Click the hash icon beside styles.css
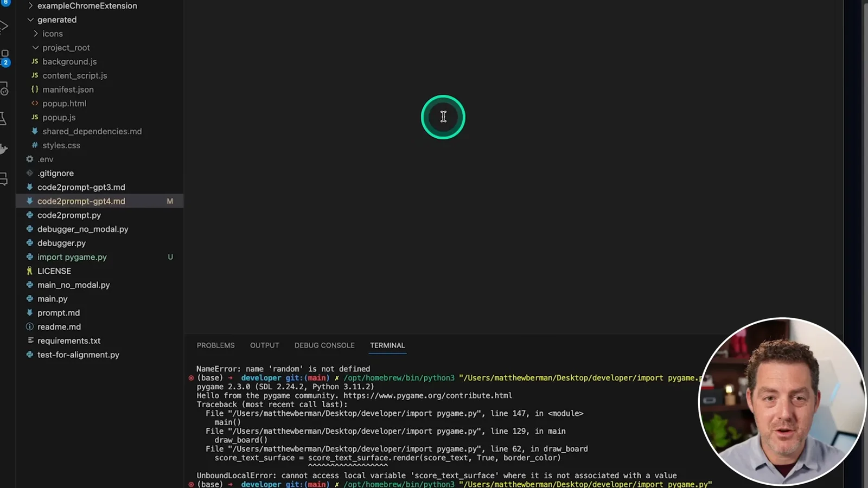Image resolution: width=868 pixels, height=488 pixels. click(35, 145)
